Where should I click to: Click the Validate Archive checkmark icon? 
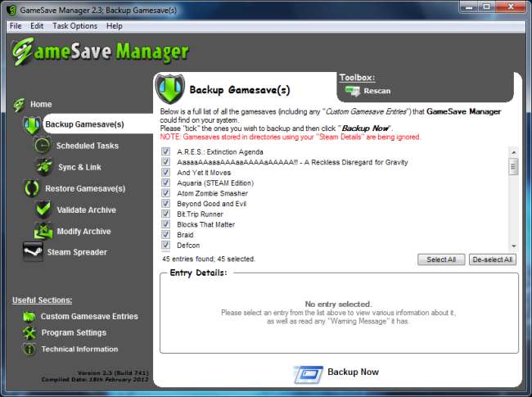(43, 210)
